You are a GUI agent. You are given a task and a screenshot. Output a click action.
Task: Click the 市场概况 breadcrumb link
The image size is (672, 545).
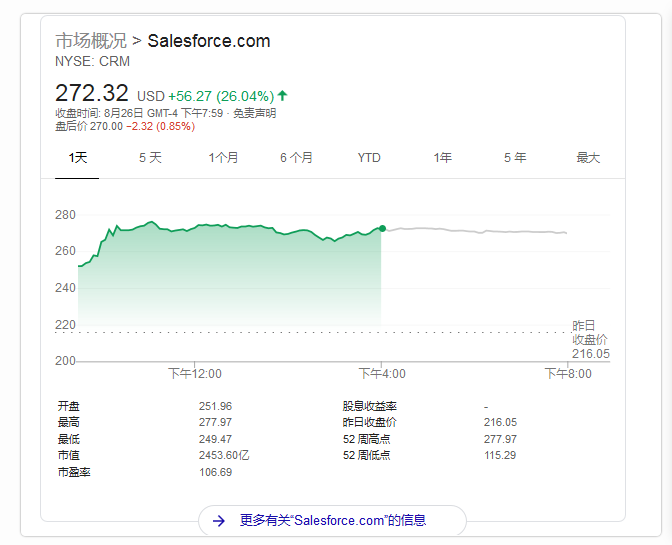point(91,41)
